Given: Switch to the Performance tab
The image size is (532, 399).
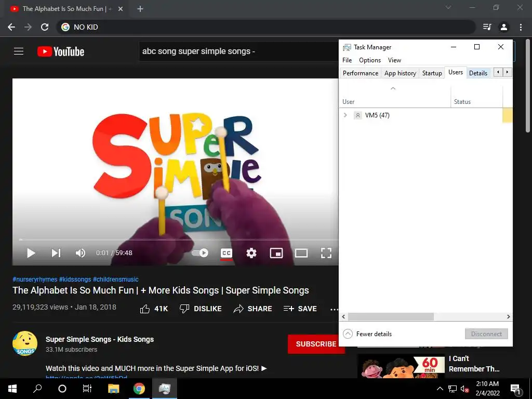Looking at the screenshot, I should point(361,73).
